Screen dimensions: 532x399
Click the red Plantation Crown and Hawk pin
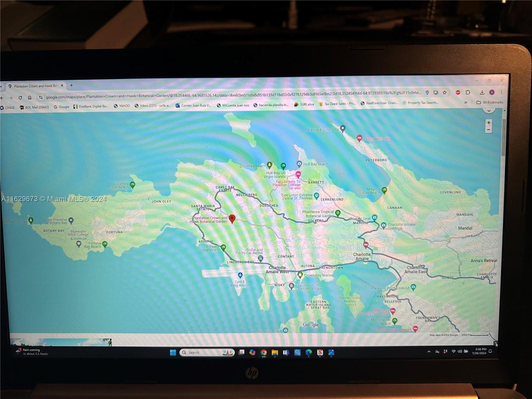[x=232, y=218]
